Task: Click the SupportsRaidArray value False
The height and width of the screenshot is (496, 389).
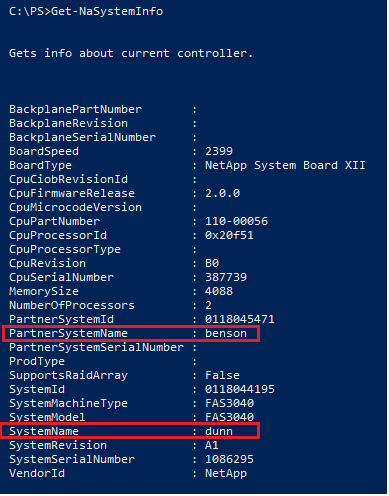Action: click(222, 375)
